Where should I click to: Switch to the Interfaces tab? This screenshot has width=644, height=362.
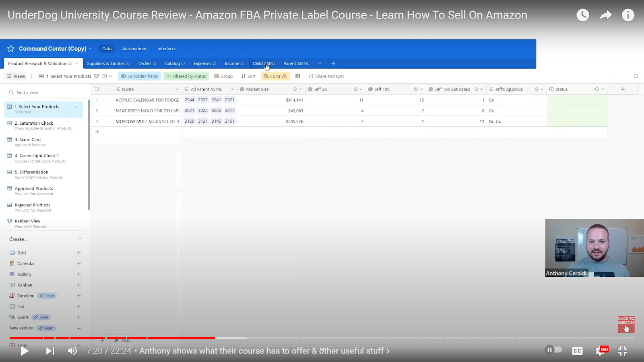167,49
